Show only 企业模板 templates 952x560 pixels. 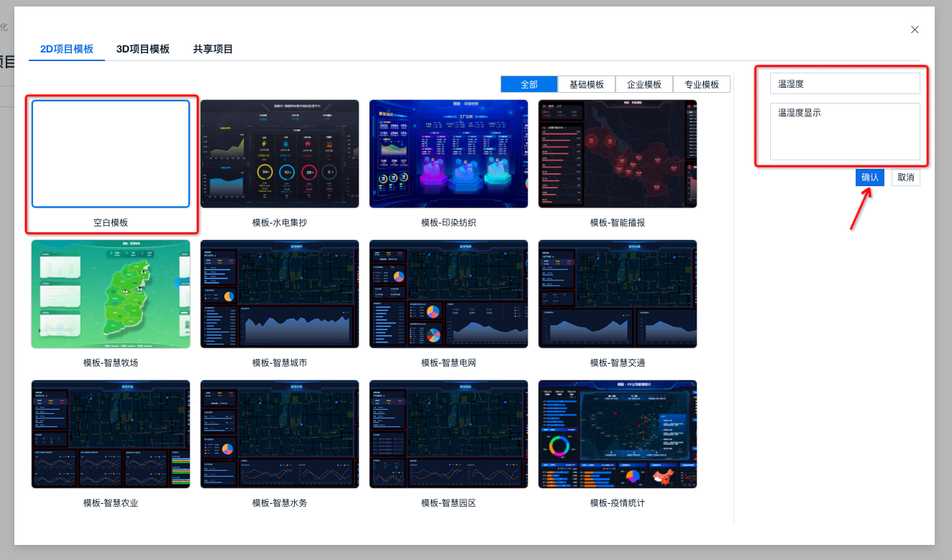pyautogui.click(x=644, y=84)
